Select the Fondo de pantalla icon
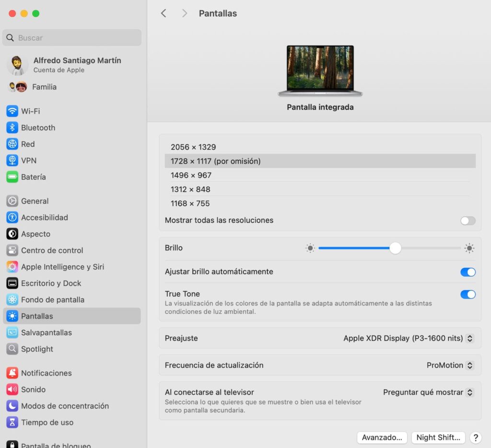The width and height of the screenshot is (491, 448). pyautogui.click(x=12, y=299)
